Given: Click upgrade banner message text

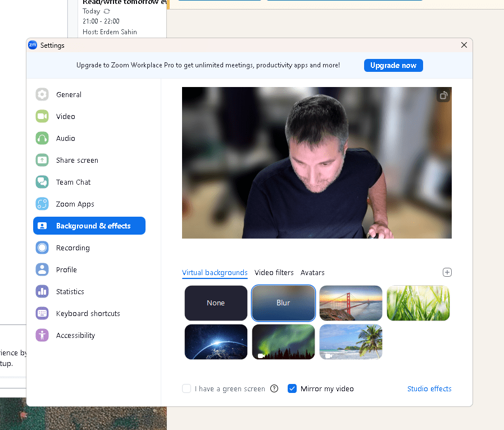Looking at the screenshot, I should pyautogui.click(x=208, y=65).
